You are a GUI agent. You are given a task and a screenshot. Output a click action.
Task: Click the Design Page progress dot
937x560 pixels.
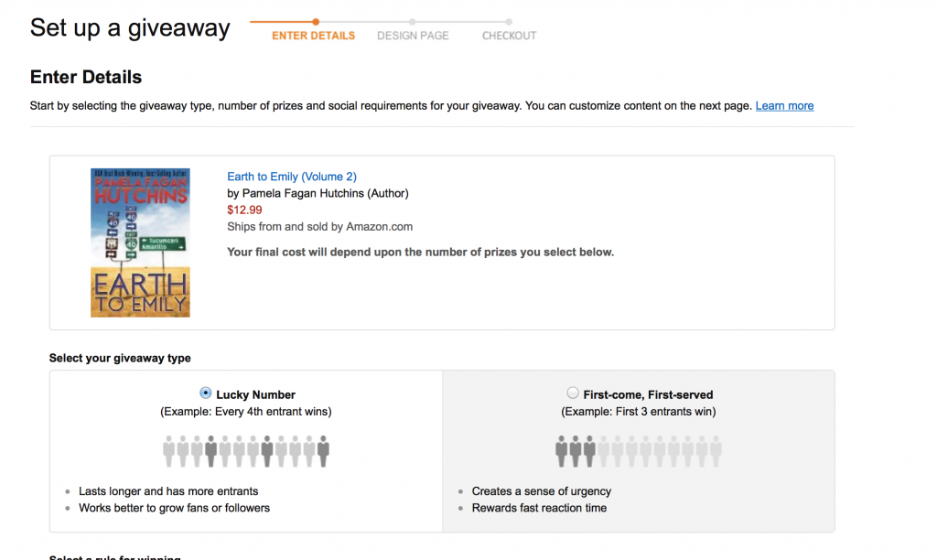pos(413,22)
